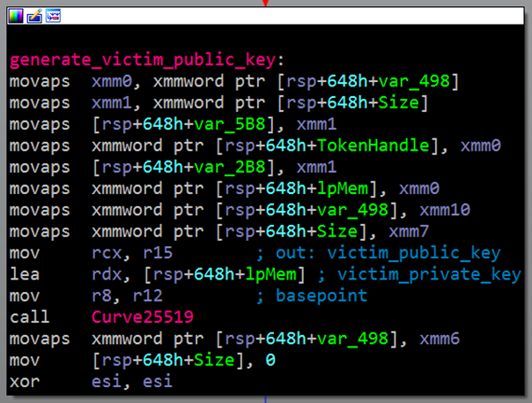532x403 pixels.
Task: Click xmm10 register operand
Action: (x=445, y=210)
